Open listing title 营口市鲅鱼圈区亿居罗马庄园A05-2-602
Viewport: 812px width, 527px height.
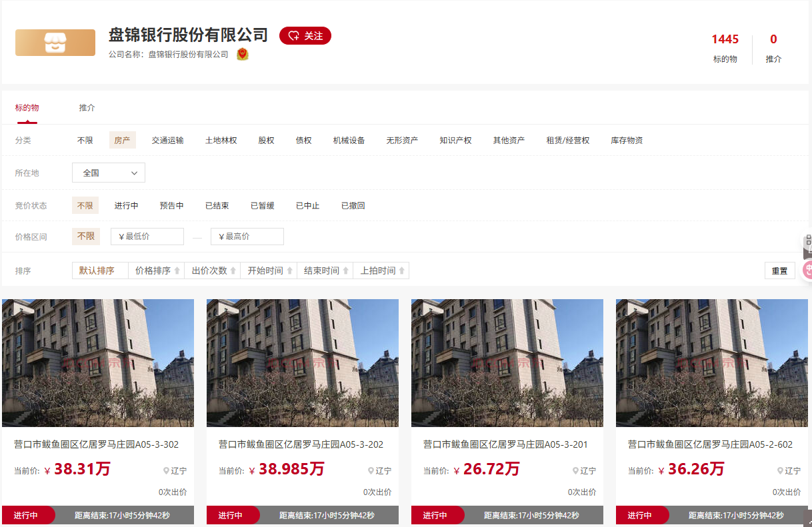(x=711, y=444)
